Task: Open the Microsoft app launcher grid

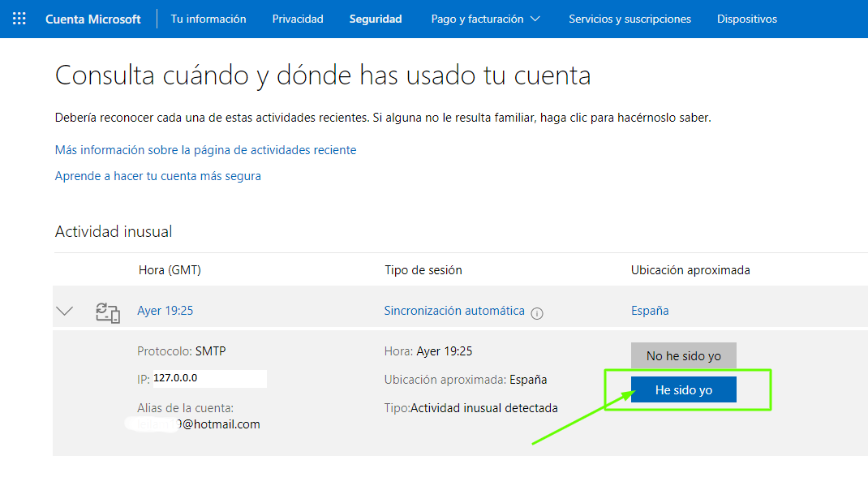Action: (x=19, y=19)
